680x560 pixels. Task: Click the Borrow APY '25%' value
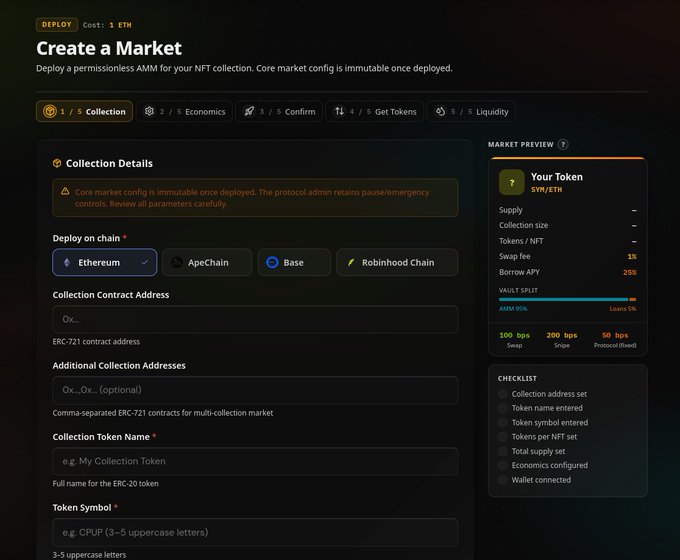pos(630,272)
